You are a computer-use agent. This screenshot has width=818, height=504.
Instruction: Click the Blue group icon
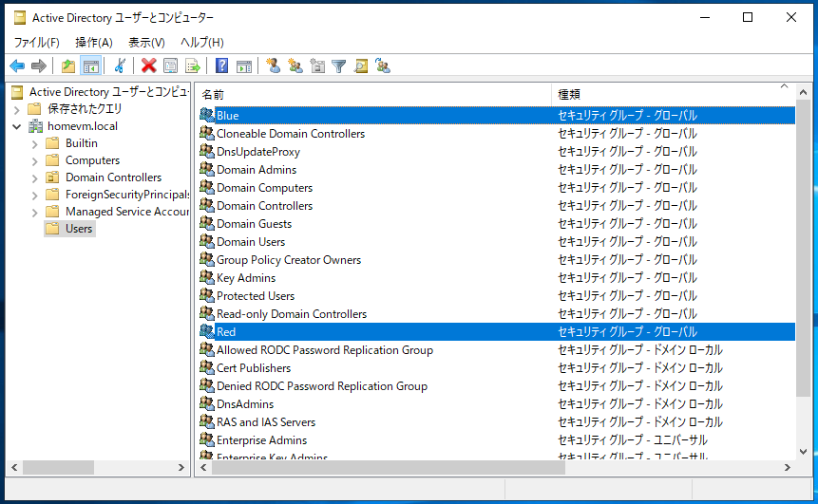(x=207, y=115)
